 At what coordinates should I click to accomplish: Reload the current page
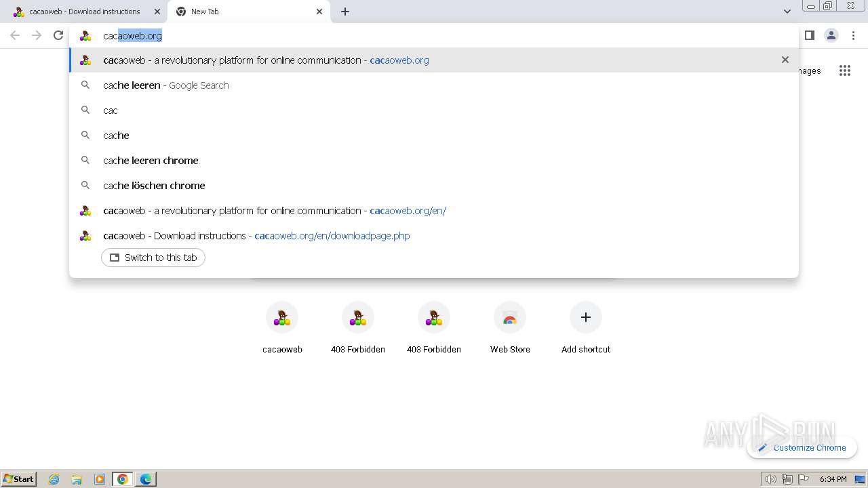[x=58, y=35]
